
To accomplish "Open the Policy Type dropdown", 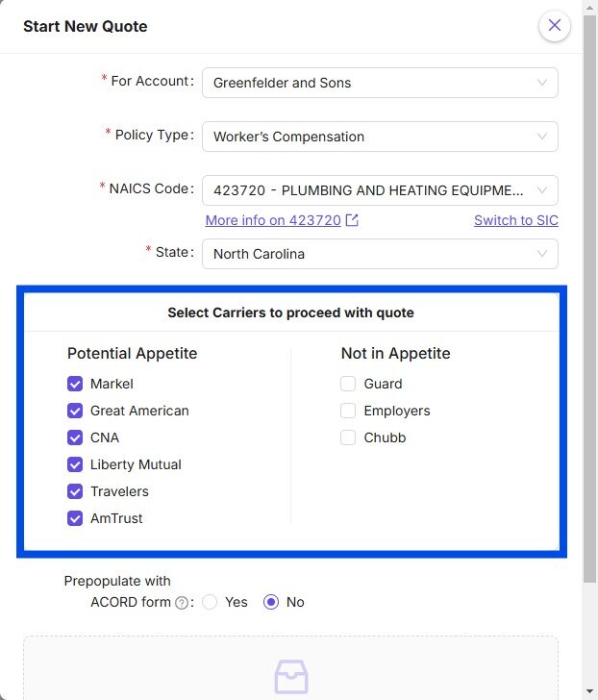I will coord(380,137).
